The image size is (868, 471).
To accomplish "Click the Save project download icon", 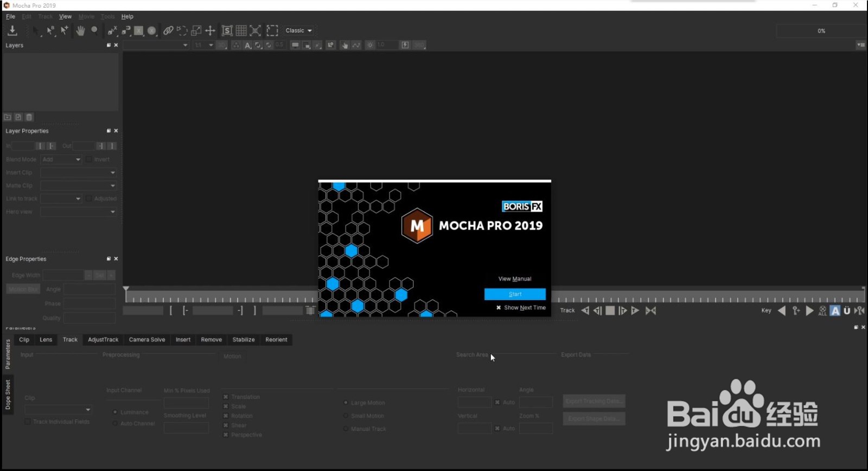I will point(12,30).
